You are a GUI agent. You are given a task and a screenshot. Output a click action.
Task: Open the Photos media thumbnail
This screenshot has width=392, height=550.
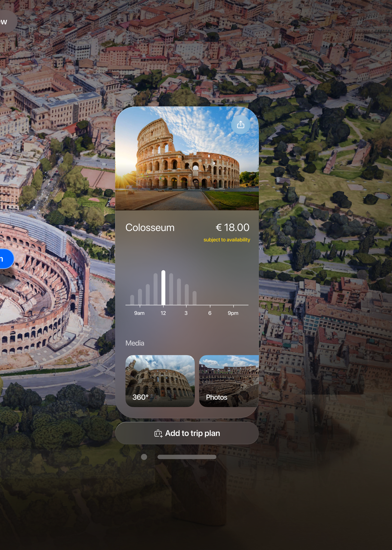pyautogui.click(x=229, y=381)
